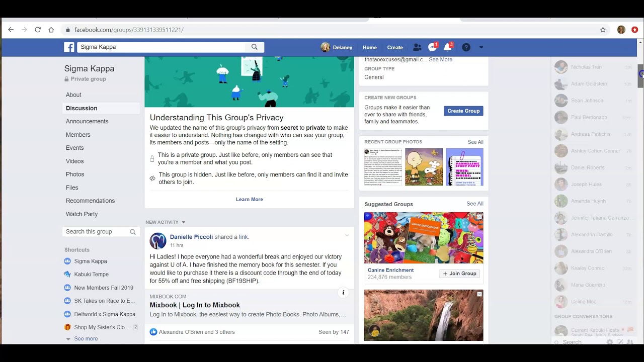Open Members in group sidebar
The height and width of the screenshot is (362, 644).
78,135
